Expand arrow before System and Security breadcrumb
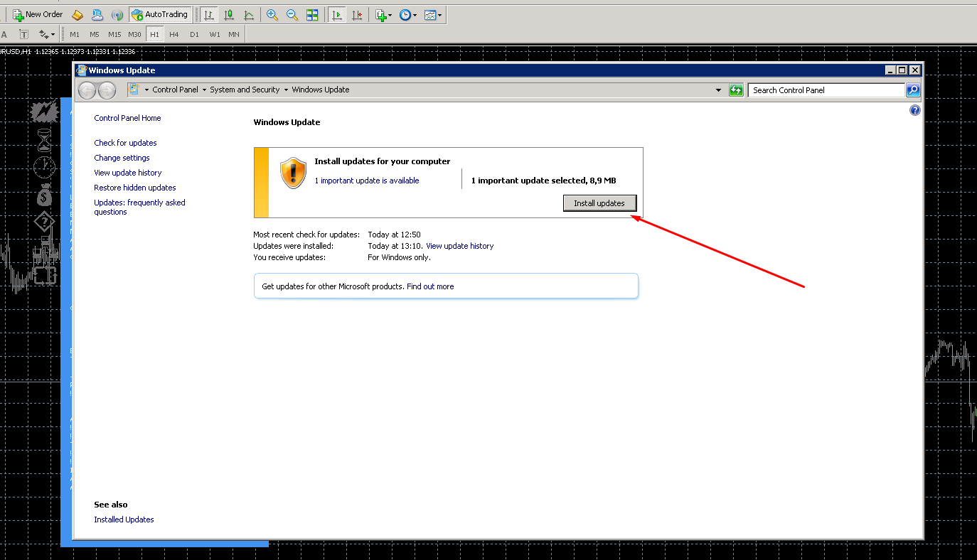 pyautogui.click(x=204, y=90)
